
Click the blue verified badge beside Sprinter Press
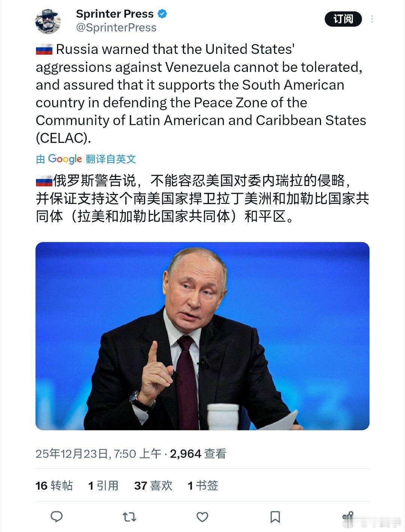162,14
